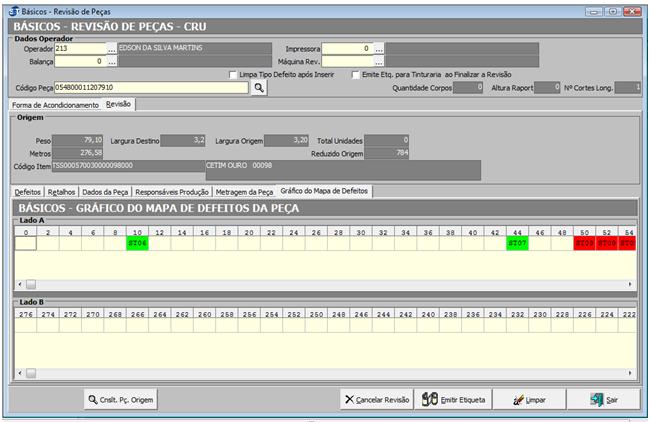Screen dimensions: 650x422
Task: Open Impressora lookup ellipsis button
Action: click(x=380, y=48)
